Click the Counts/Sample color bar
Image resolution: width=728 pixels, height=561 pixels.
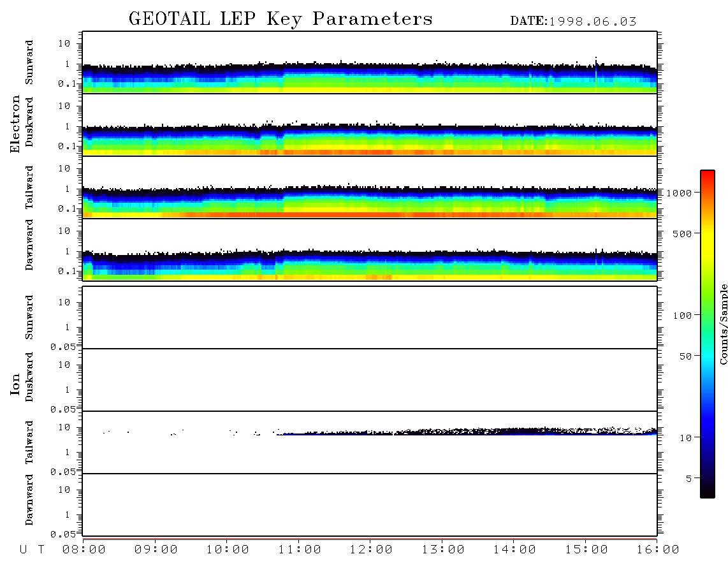click(x=708, y=334)
